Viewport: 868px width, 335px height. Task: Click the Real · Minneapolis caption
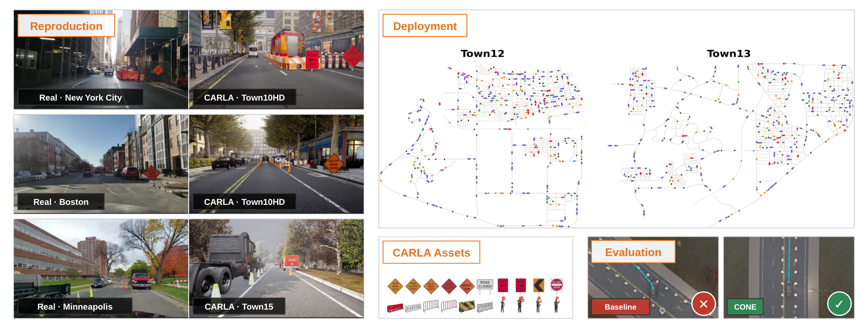tap(75, 306)
